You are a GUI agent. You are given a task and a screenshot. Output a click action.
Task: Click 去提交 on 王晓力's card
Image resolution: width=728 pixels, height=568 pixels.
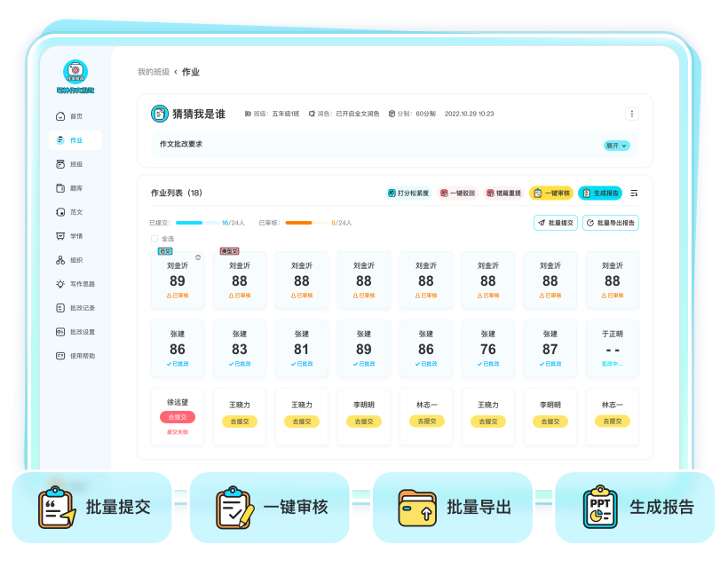coord(240,422)
